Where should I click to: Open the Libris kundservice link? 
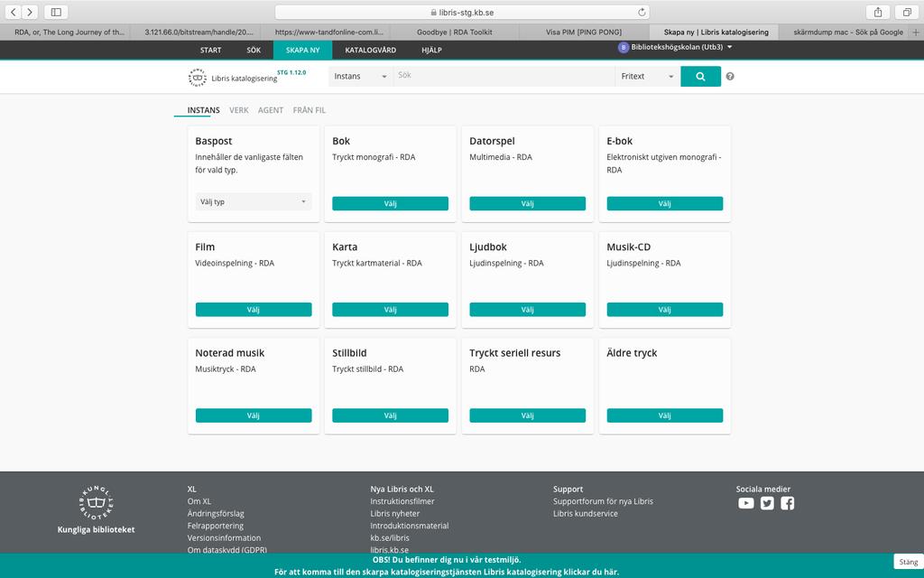pyautogui.click(x=585, y=514)
